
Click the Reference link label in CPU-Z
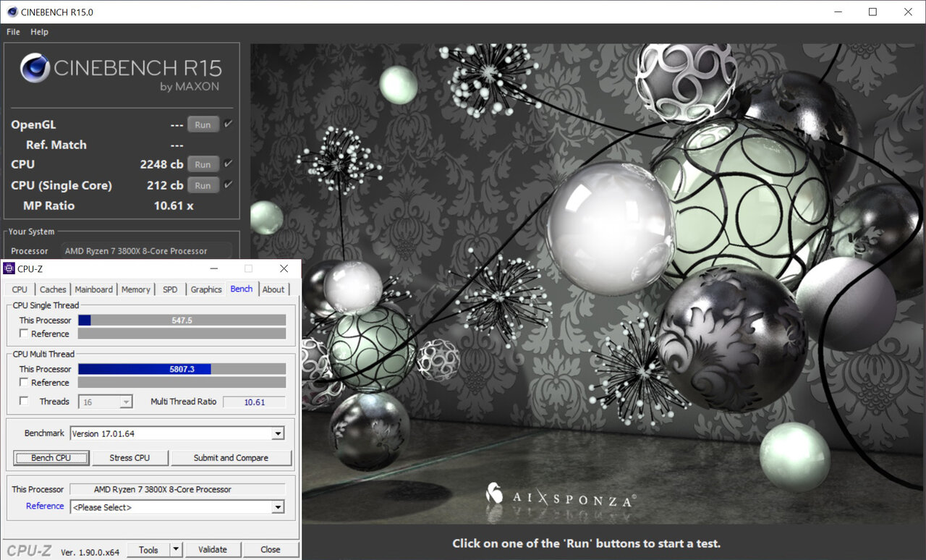pos(45,506)
